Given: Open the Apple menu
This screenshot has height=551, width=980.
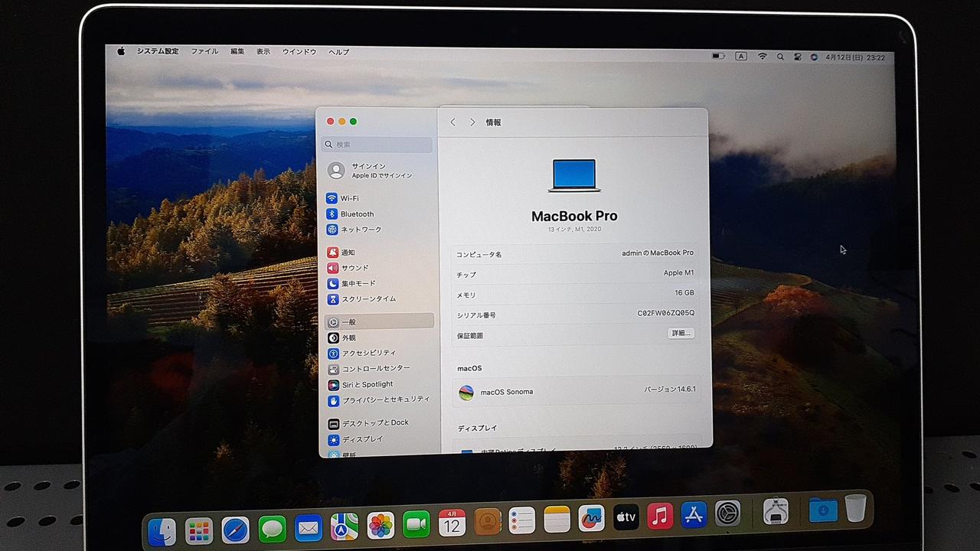Looking at the screenshot, I should (121, 52).
